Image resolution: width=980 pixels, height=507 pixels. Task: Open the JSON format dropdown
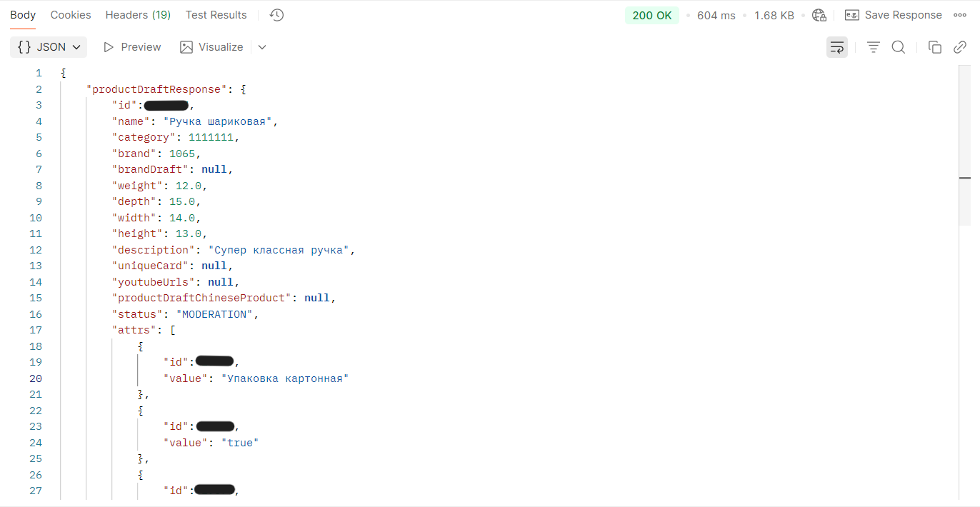click(49, 47)
